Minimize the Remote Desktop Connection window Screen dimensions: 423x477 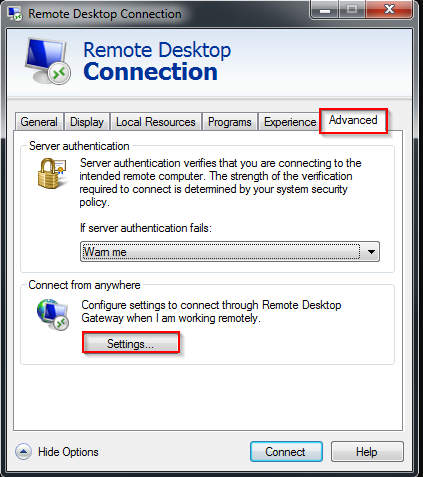click(x=324, y=9)
